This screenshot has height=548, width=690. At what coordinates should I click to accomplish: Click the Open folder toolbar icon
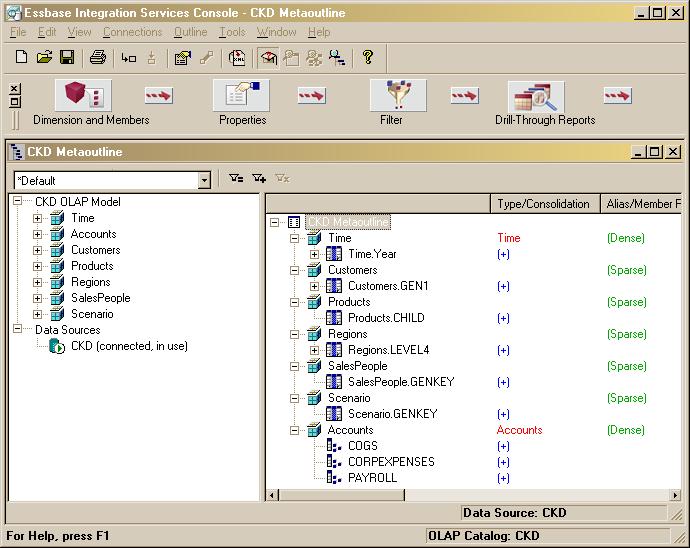pyautogui.click(x=44, y=57)
